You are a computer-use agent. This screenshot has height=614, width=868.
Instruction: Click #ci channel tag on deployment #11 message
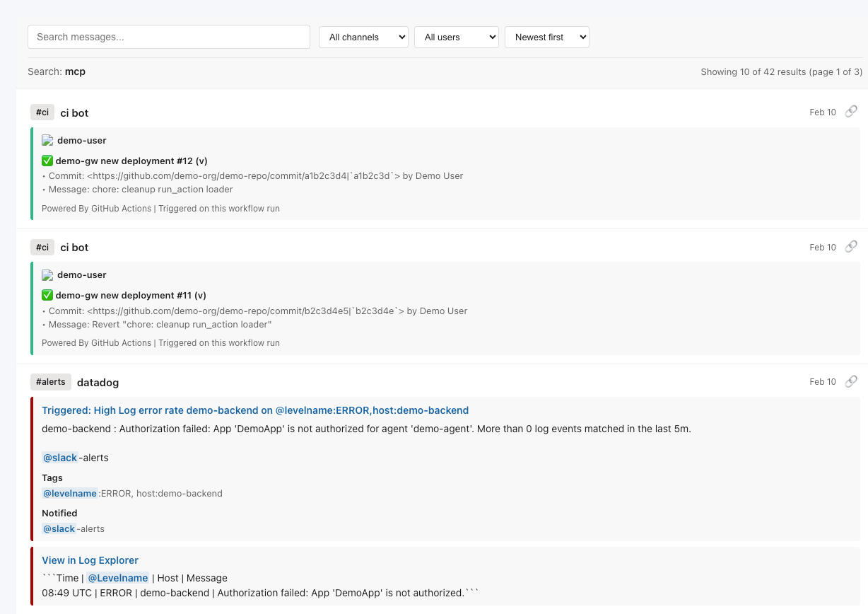coord(42,247)
